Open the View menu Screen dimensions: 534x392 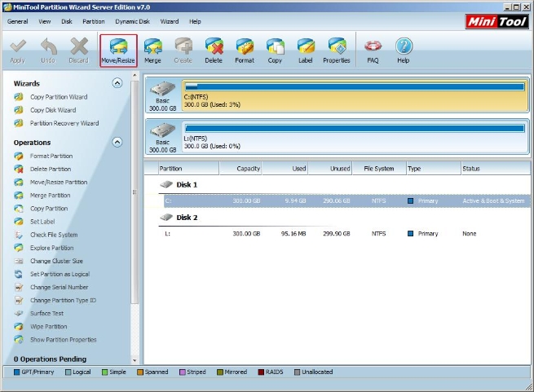pos(45,21)
